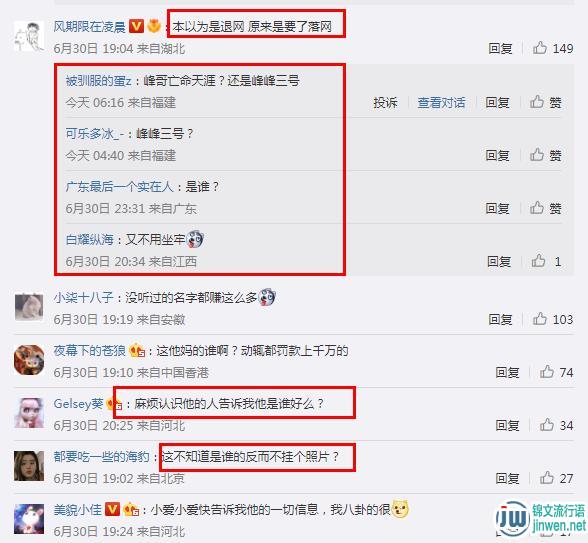Click username 美貌小佳
The image size is (588, 543).
(x=78, y=510)
